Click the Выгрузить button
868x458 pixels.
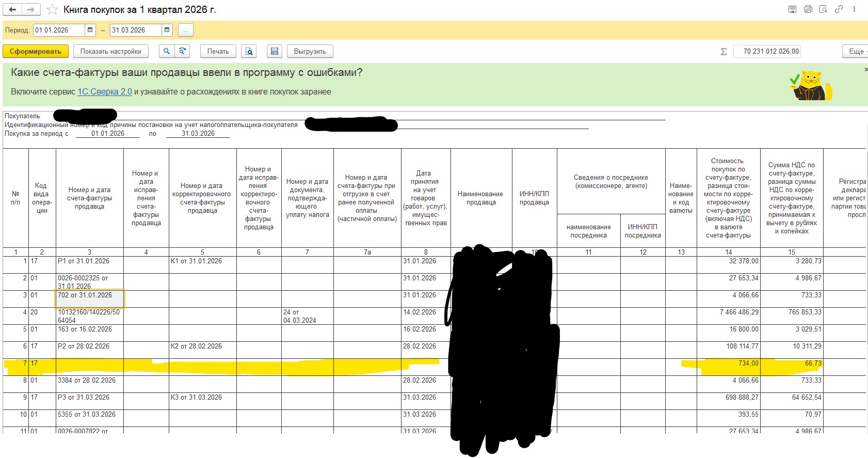click(x=310, y=51)
